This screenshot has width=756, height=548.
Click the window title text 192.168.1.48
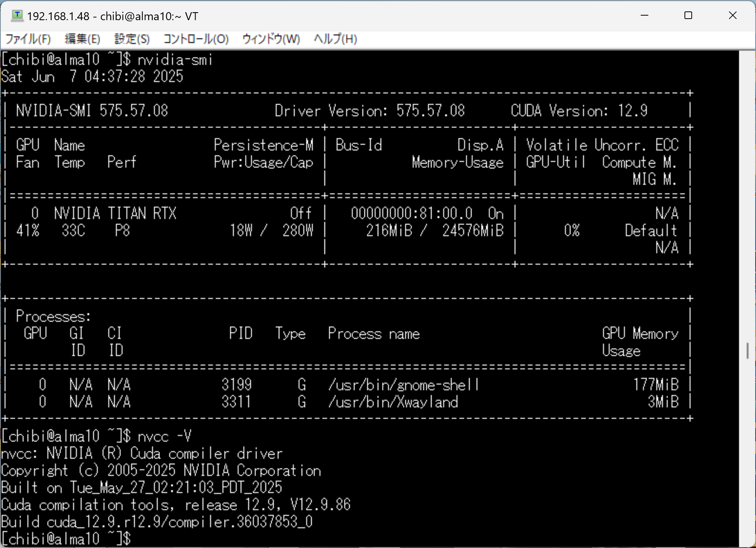coord(58,16)
